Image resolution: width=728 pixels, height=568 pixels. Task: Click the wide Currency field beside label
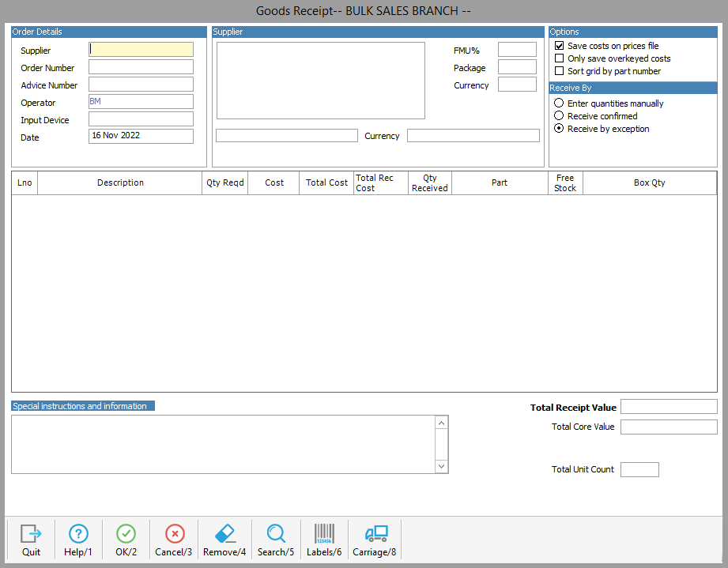tap(473, 136)
